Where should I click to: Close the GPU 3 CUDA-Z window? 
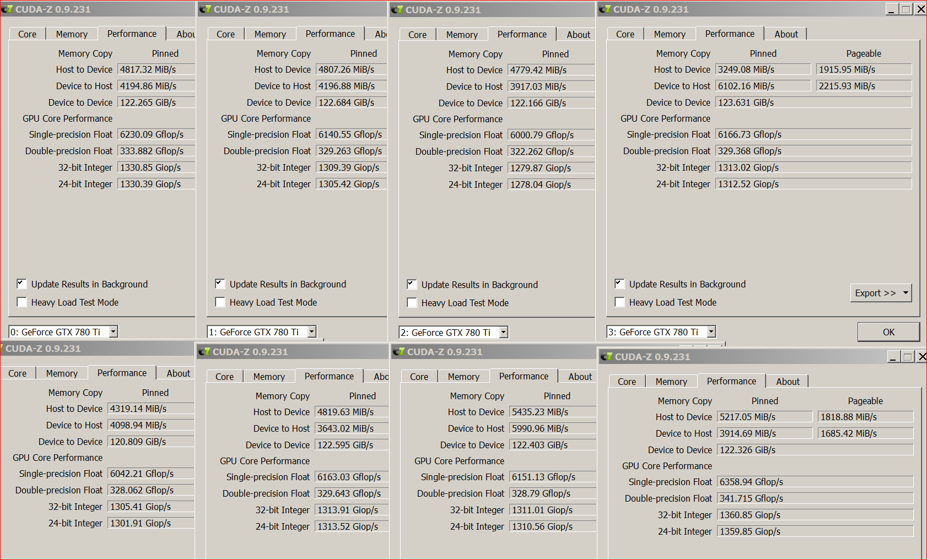(x=920, y=9)
